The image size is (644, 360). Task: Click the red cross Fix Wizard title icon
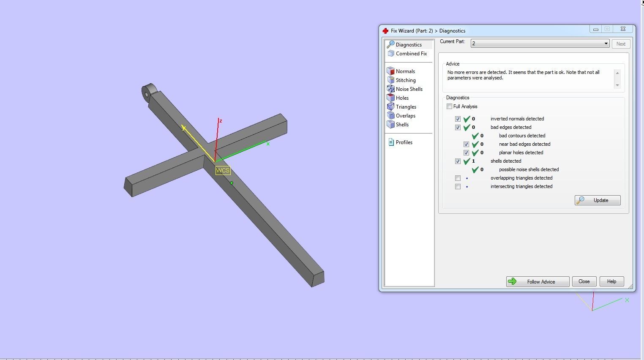click(385, 31)
